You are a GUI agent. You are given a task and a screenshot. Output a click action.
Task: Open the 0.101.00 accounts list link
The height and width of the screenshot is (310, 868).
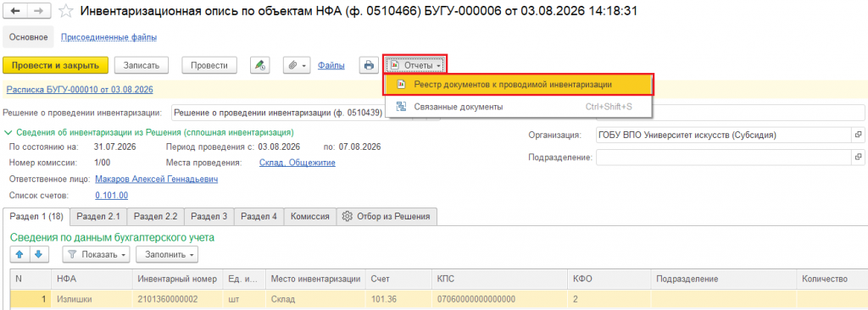pos(111,195)
